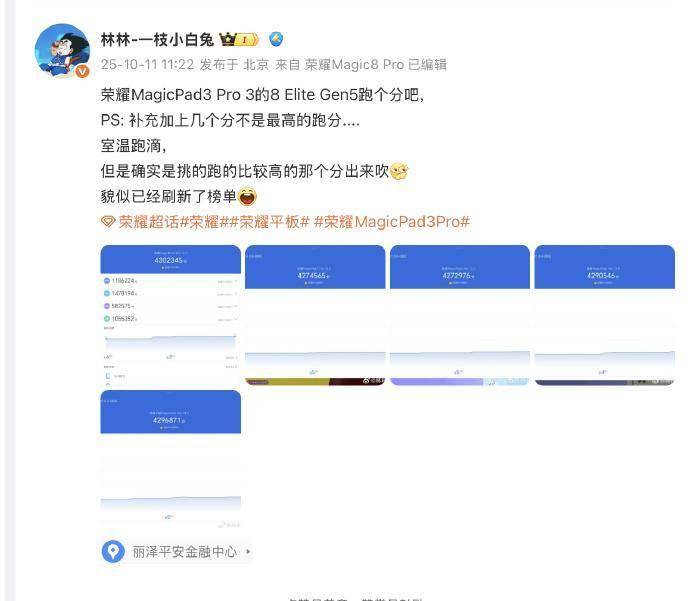This screenshot has height=601, width=690.
Task: Click the blue location pin icon
Action: tap(113, 551)
